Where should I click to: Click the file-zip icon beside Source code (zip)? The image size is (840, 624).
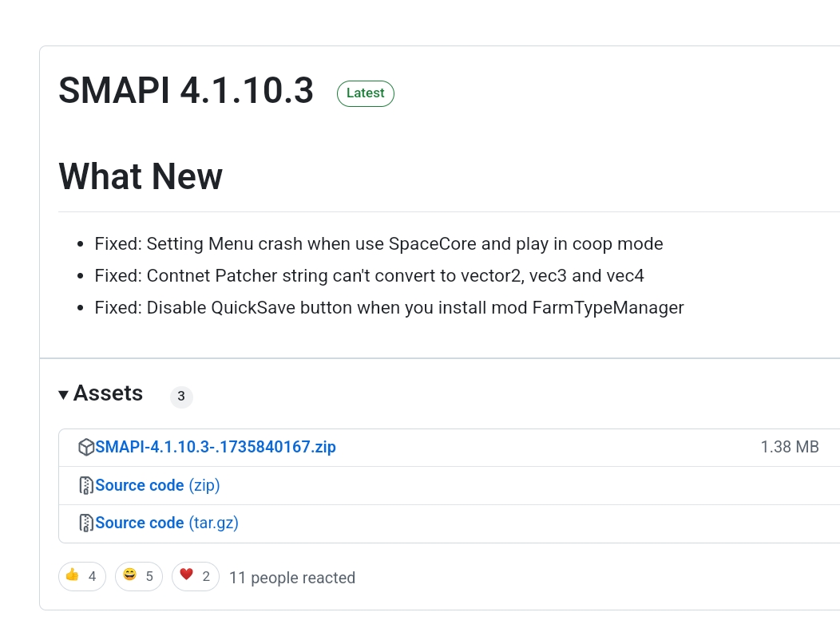point(85,485)
